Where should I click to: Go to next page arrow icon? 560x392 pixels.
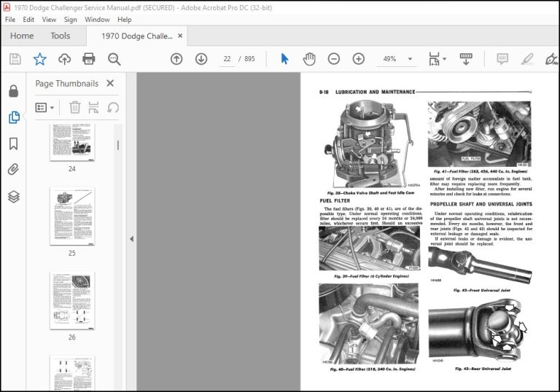201,59
